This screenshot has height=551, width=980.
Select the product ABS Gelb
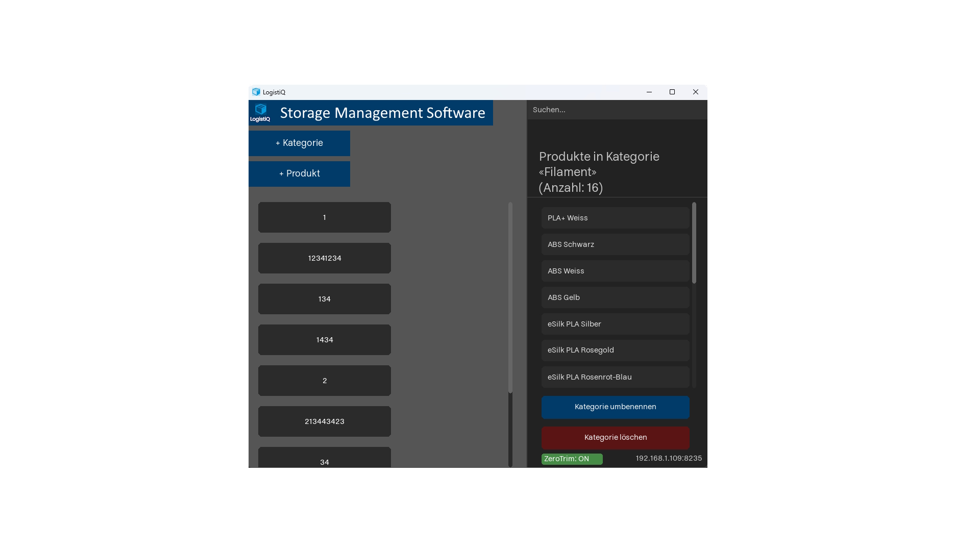(x=615, y=297)
